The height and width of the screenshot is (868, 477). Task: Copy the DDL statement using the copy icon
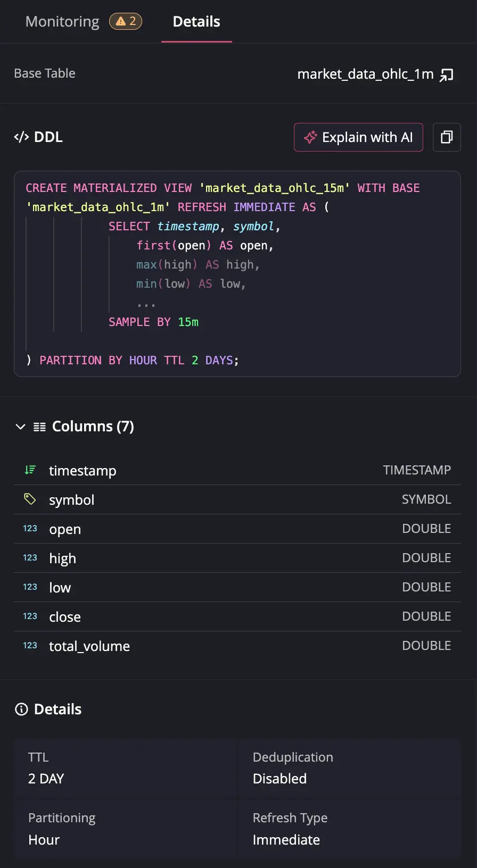tap(447, 137)
